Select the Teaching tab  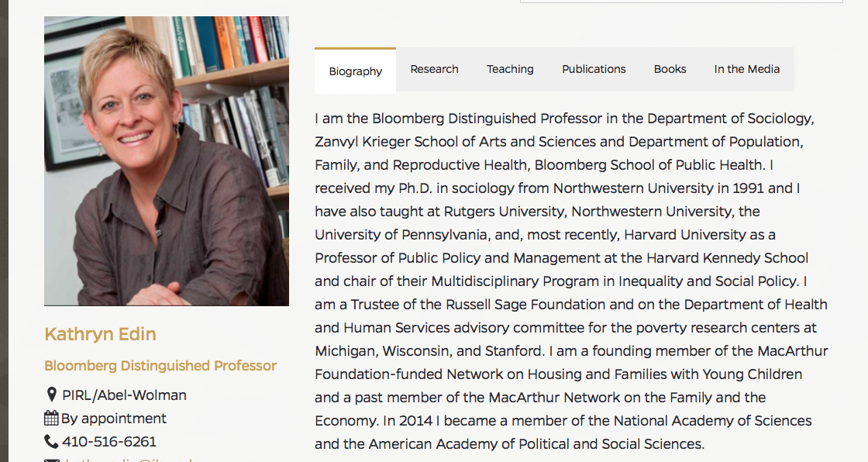510,69
